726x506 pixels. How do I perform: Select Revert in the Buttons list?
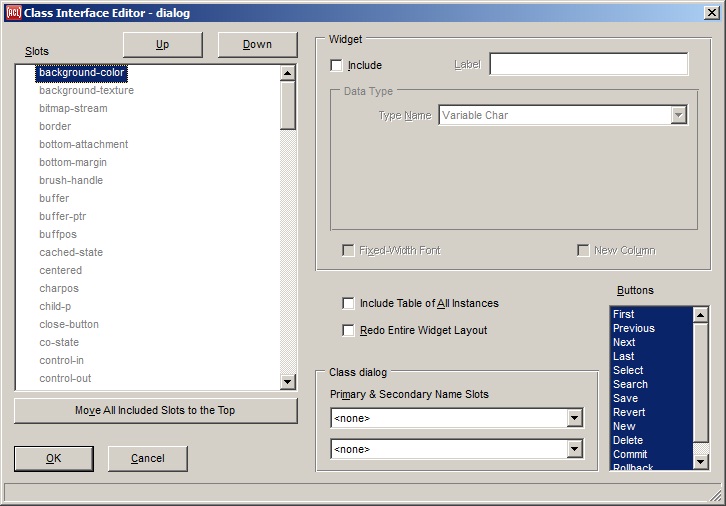(x=629, y=412)
